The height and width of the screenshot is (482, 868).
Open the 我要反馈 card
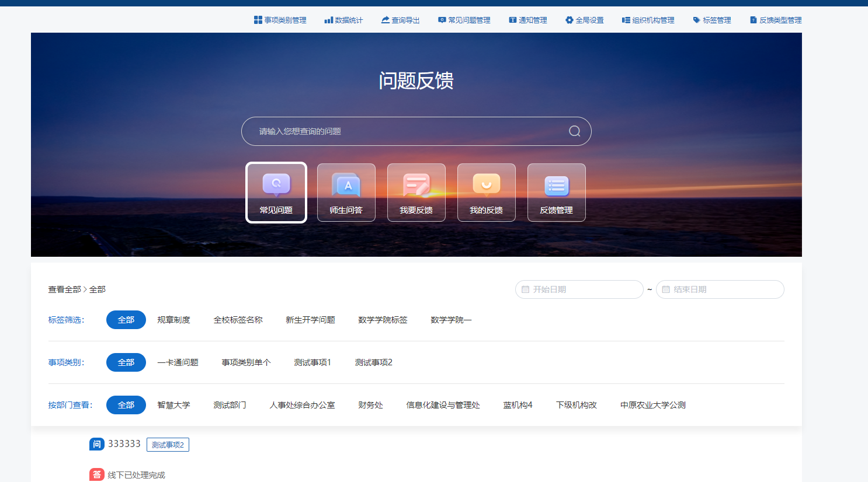[416, 193]
